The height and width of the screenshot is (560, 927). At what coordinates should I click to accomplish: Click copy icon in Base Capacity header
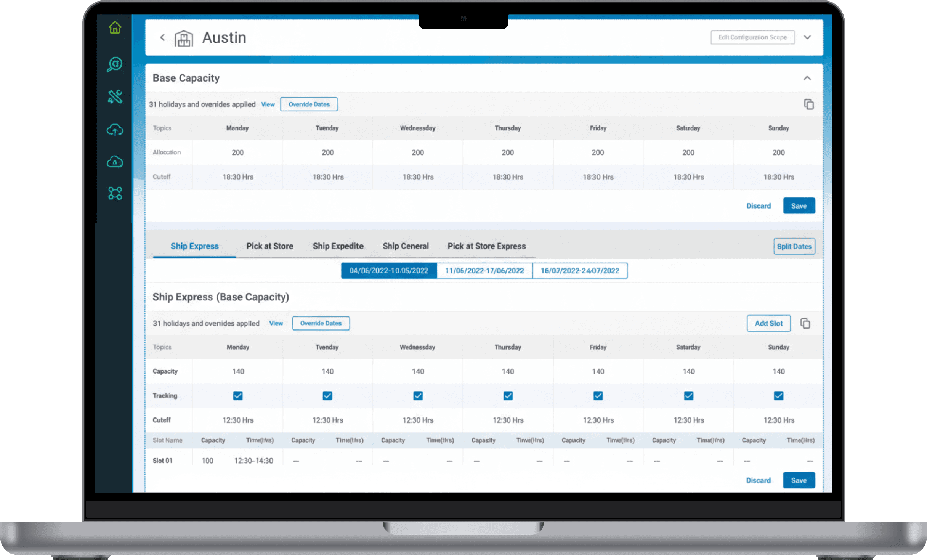pos(808,104)
